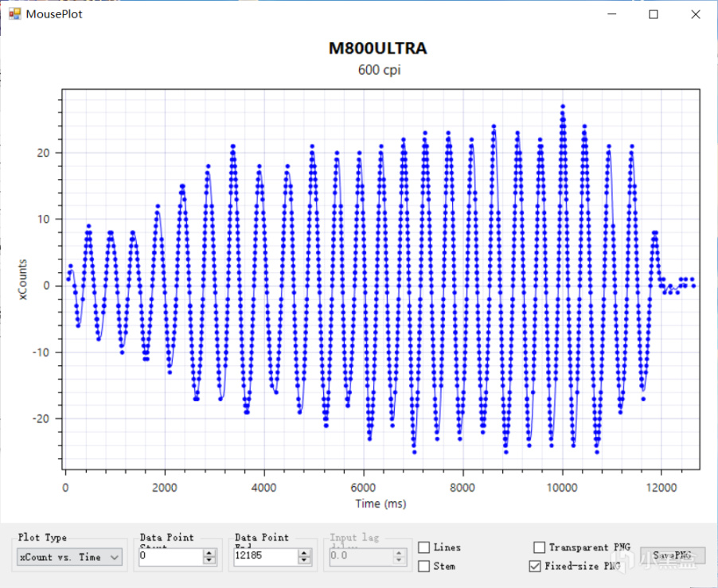Toggle the Transparent PNG checkbox
This screenshot has width=718, height=588.
[x=540, y=547]
